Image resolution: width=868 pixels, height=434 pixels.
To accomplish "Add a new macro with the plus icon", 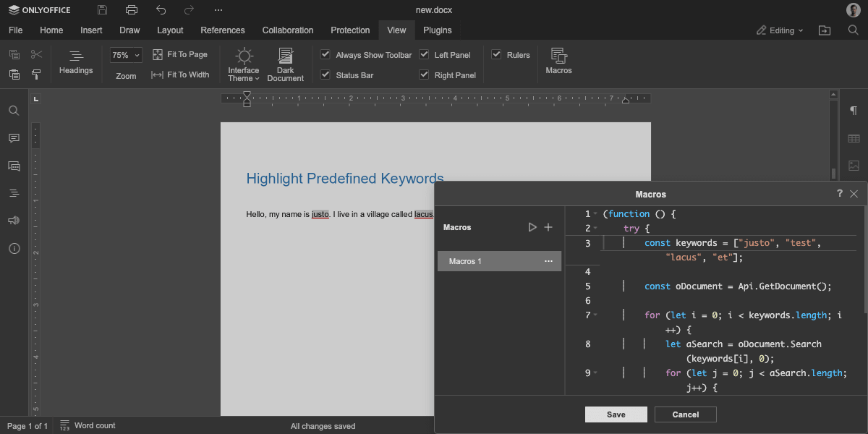I will coord(548,227).
